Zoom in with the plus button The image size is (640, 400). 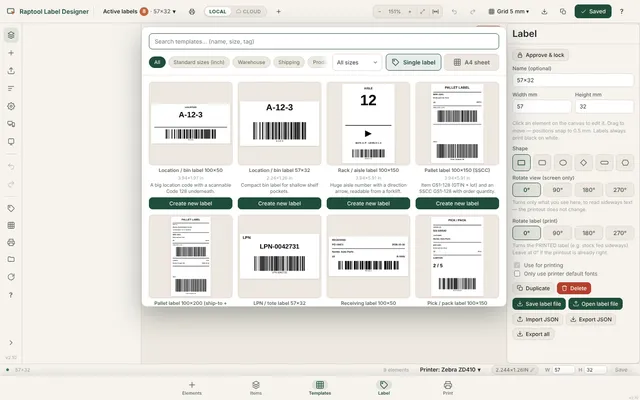[x=410, y=11]
